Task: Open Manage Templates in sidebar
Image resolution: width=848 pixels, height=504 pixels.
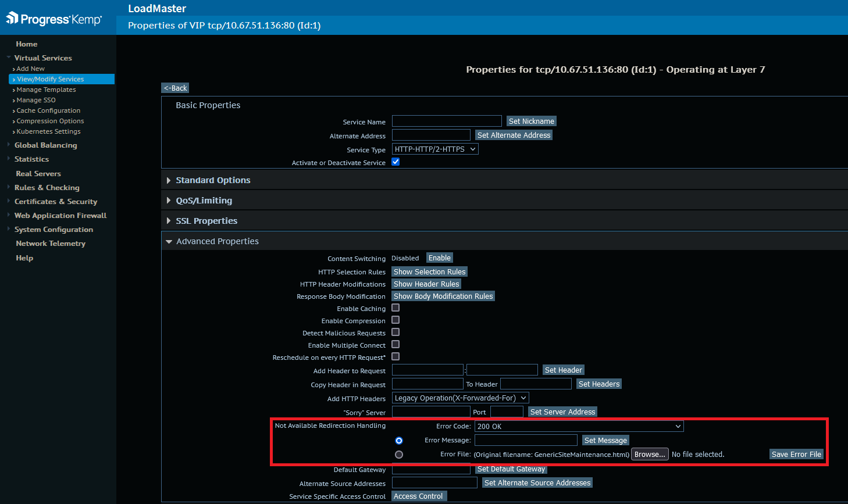Action: 46,90
